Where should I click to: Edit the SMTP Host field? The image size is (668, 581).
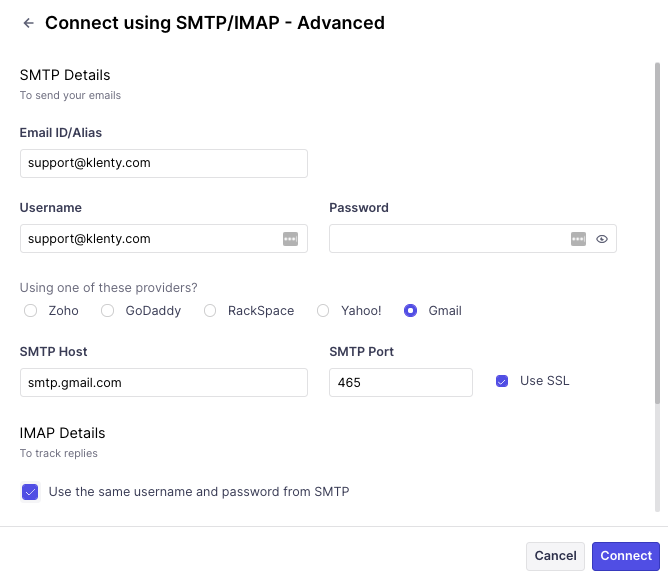pyautogui.click(x=163, y=382)
